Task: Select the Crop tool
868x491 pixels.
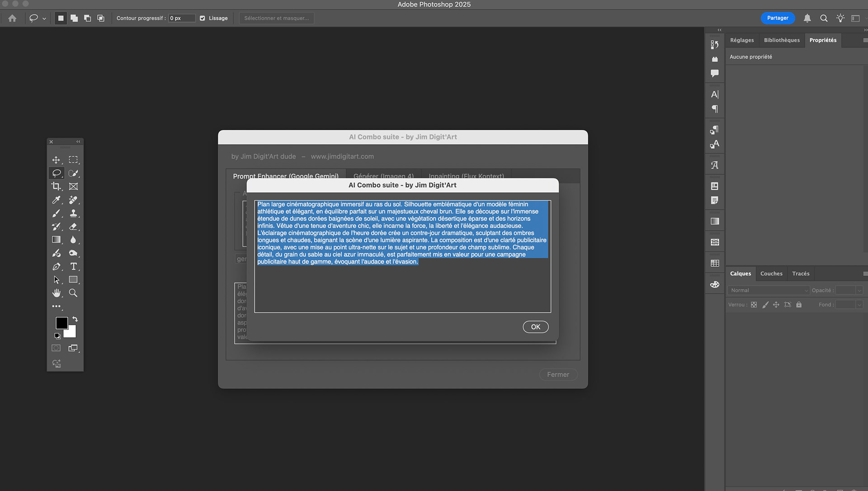Action: click(x=56, y=186)
